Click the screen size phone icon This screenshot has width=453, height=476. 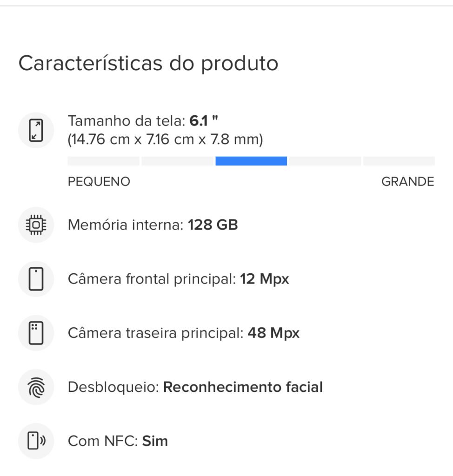pyautogui.click(x=36, y=130)
